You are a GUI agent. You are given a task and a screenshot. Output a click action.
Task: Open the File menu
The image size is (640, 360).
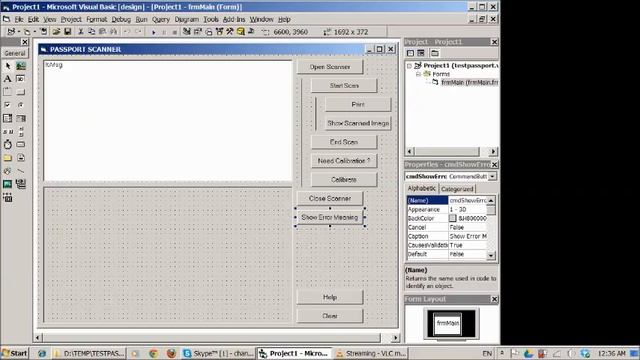[19, 19]
